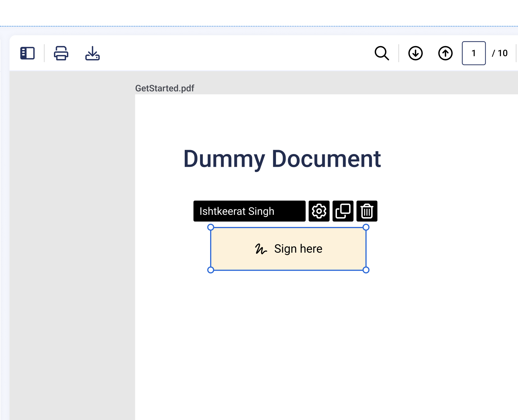Delete the signature field with trash icon
518x420 pixels.
tap(367, 211)
